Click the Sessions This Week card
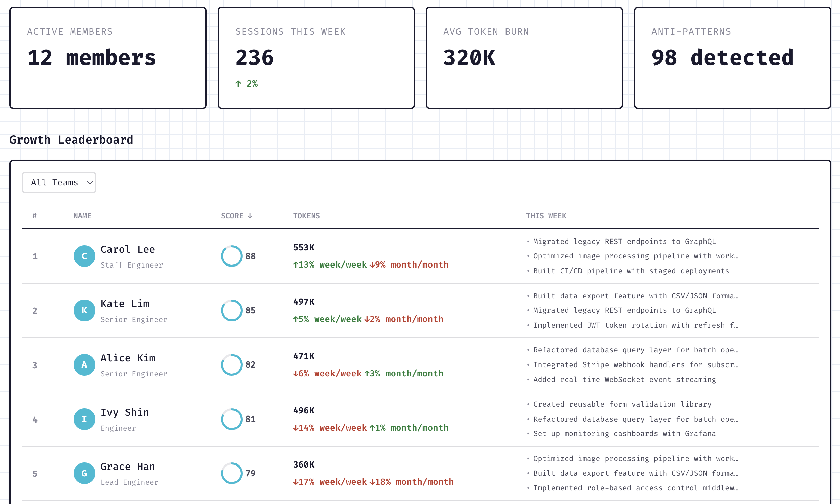 pyautogui.click(x=316, y=58)
